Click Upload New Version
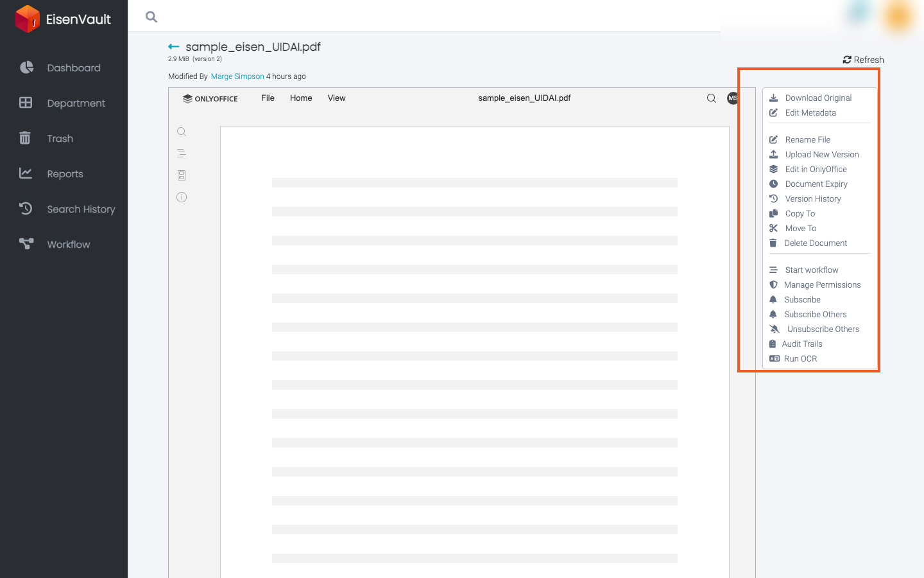The width and height of the screenshot is (924, 578). coord(814,155)
